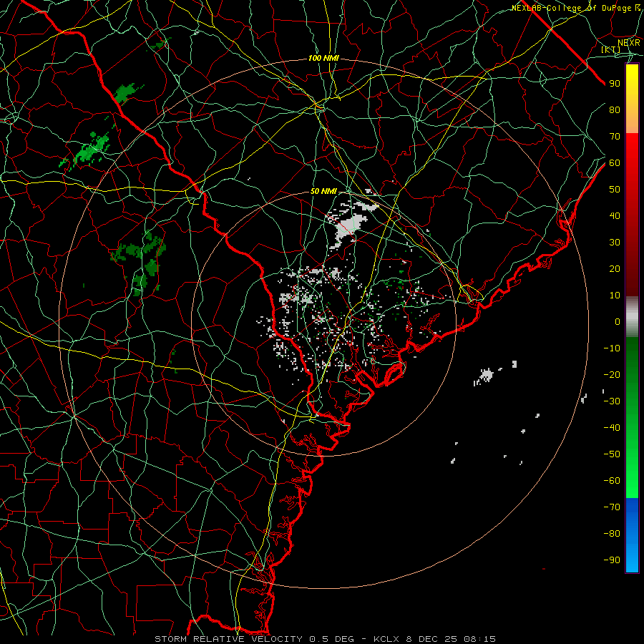Select the positive 70 scale value
This screenshot has height=644, width=644.
(x=615, y=137)
